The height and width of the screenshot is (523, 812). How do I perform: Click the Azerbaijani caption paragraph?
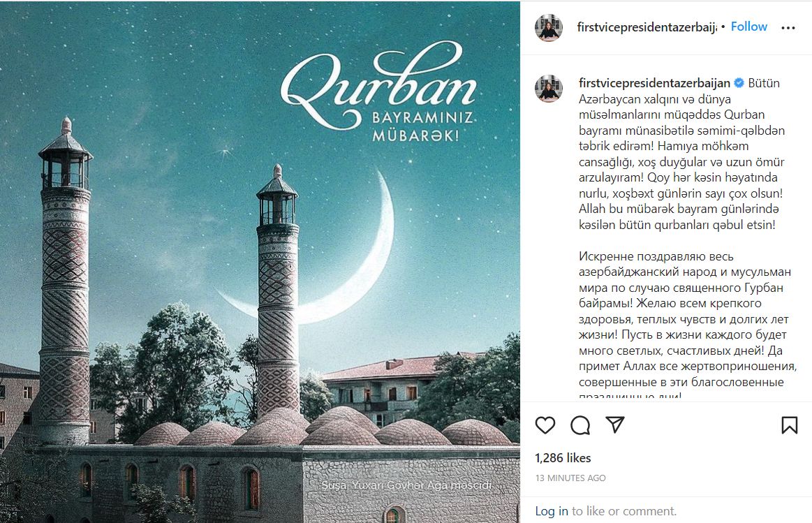(x=682, y=154)
